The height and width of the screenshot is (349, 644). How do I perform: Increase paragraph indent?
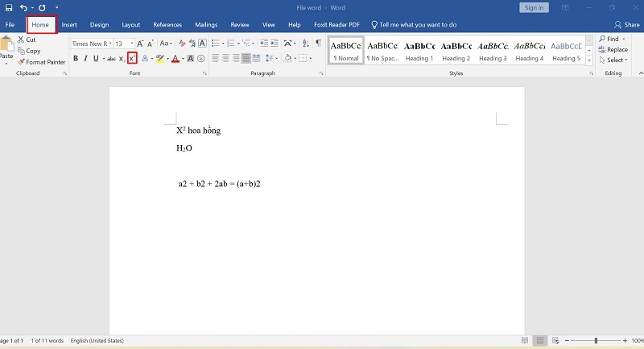pyautogui.click(x=275, y=44)
